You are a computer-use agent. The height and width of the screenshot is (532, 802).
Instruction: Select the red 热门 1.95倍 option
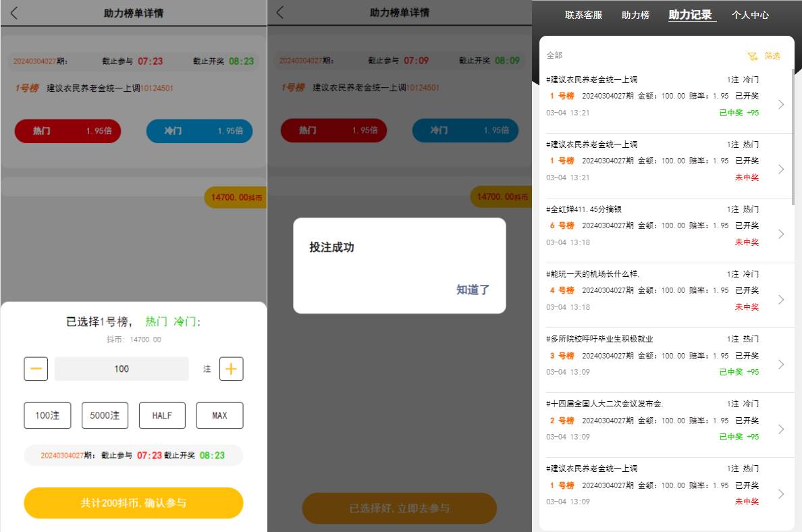[67, 130]
